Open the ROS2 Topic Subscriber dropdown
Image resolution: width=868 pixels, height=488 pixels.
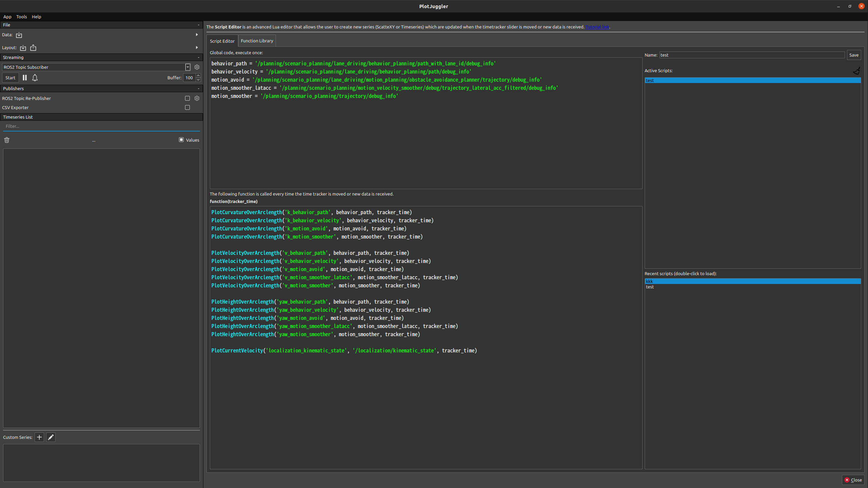[x=188, y=67]
